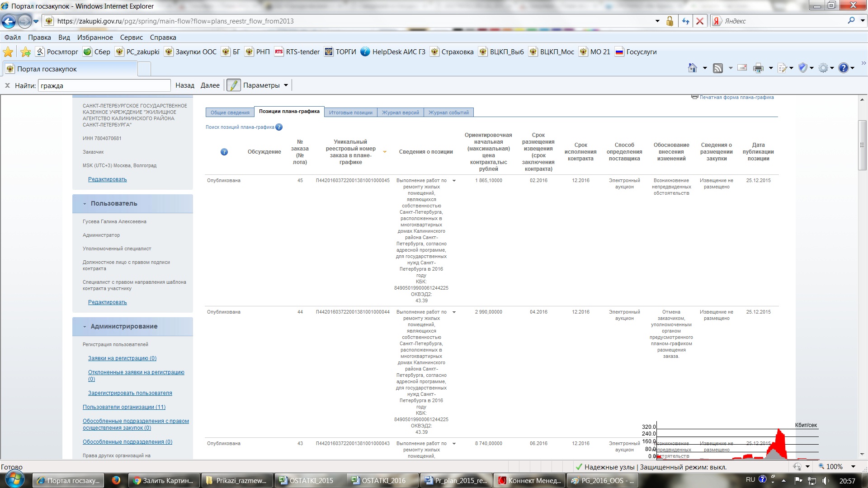Click the Help question mark icon in command bar
868x488 pixels.
843,68
